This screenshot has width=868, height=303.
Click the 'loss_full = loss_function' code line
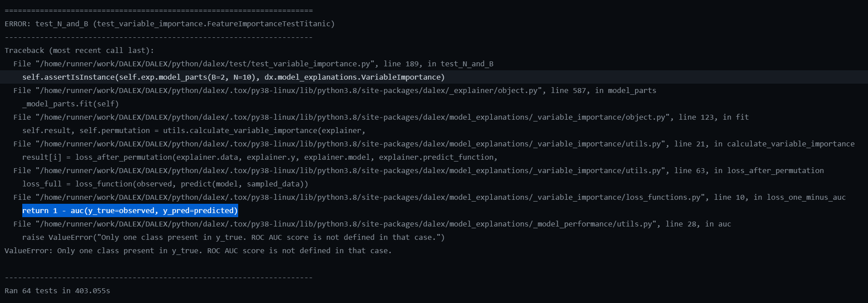165,184
